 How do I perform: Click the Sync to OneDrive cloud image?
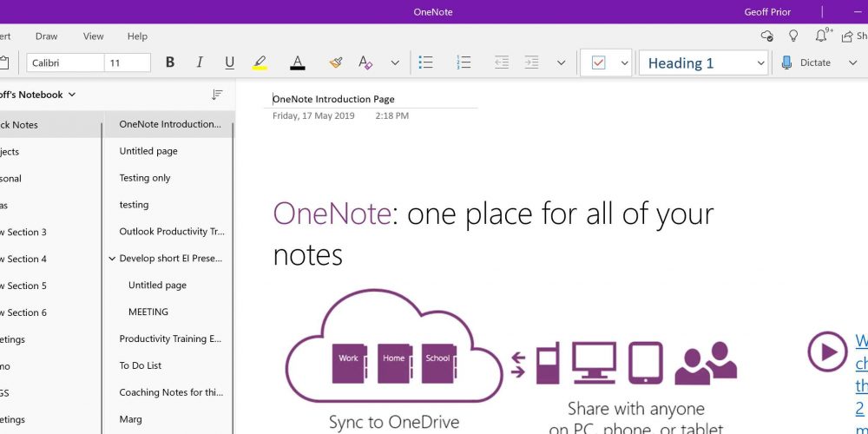point(394,346)
